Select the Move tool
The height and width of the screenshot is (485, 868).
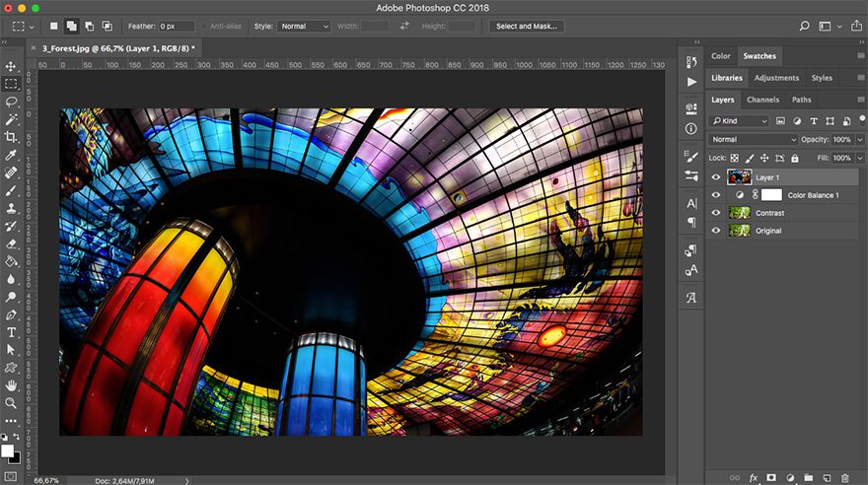pos(11,66)
